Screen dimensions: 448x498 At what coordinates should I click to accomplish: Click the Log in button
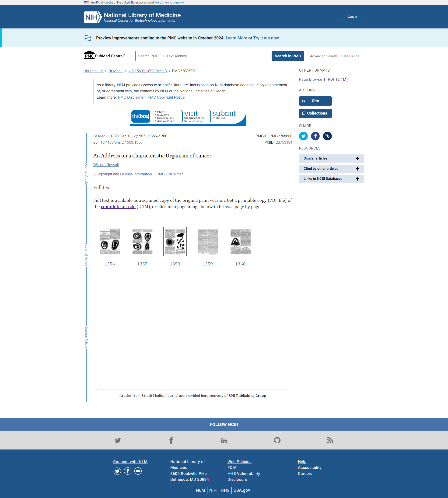click(353, 17)
